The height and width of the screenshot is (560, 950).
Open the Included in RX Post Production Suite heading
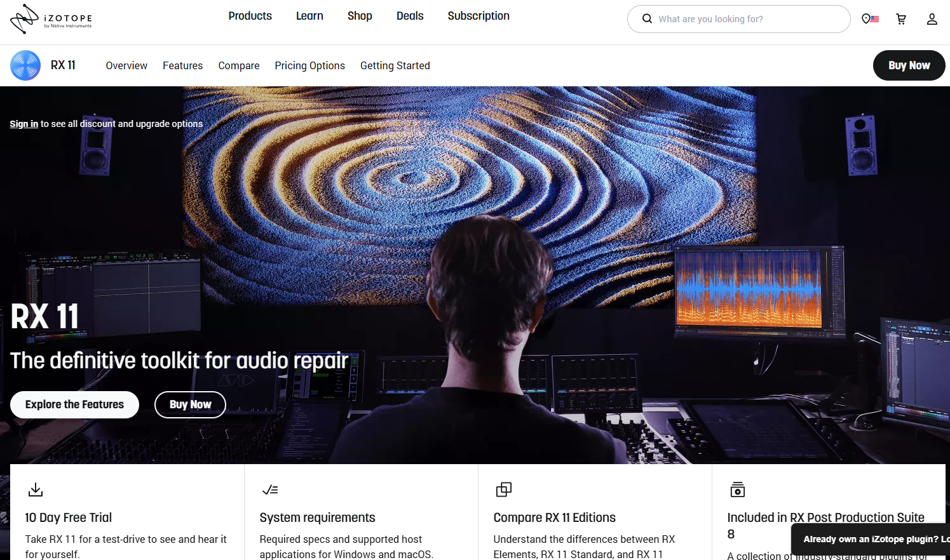826,526
